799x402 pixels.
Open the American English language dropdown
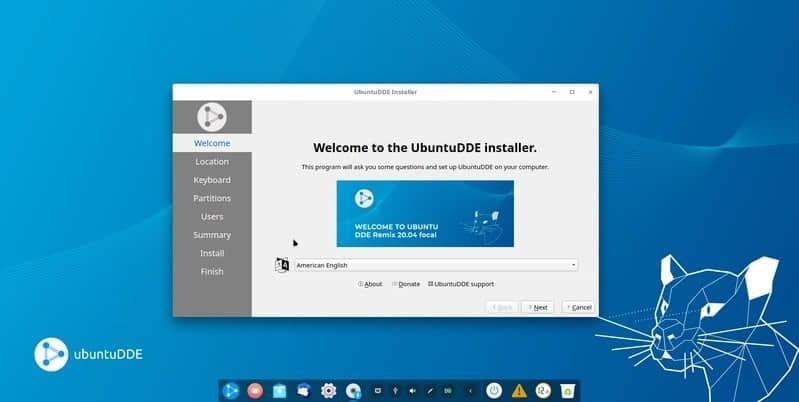click(435, 265)
